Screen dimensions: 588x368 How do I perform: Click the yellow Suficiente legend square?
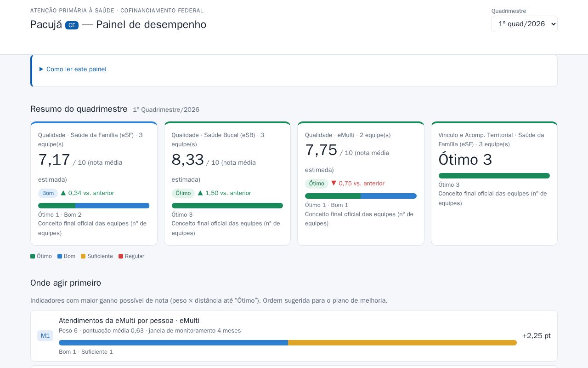pos(83,256)
